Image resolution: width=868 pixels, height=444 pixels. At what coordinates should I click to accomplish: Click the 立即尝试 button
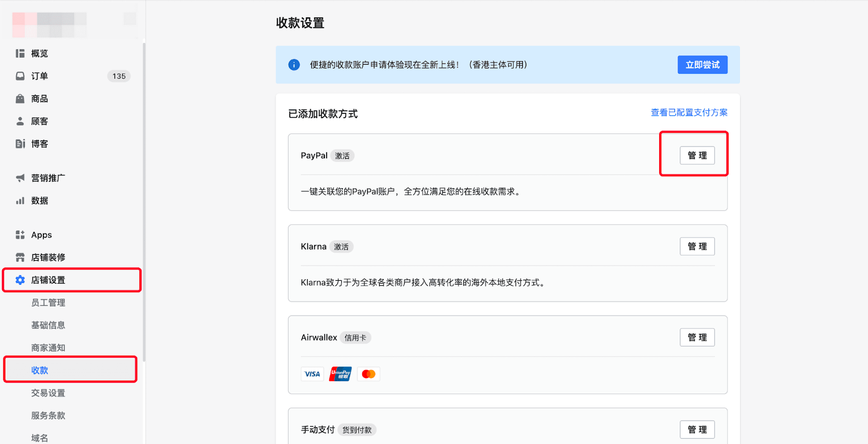(703, 65)
